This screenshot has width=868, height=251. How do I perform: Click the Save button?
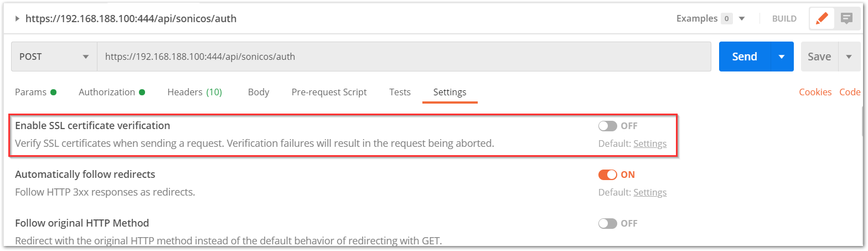(819, 57)
